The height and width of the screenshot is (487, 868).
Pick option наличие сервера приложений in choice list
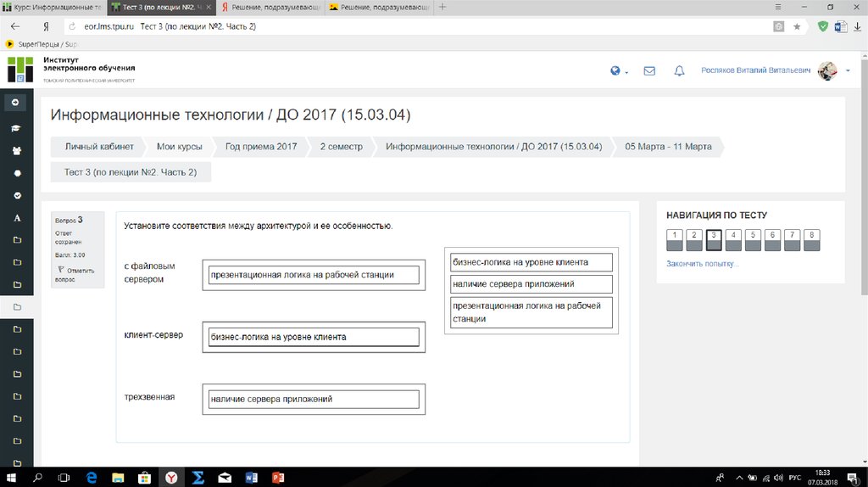(x=531, y=283)
